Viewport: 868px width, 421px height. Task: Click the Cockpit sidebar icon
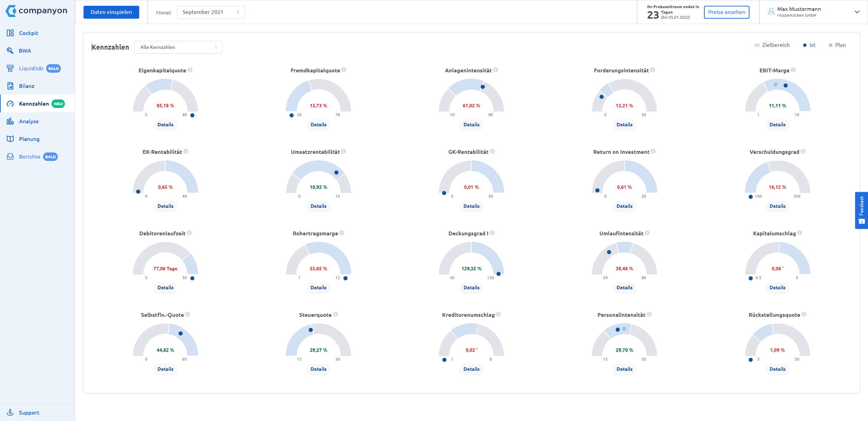pos(10,33)
